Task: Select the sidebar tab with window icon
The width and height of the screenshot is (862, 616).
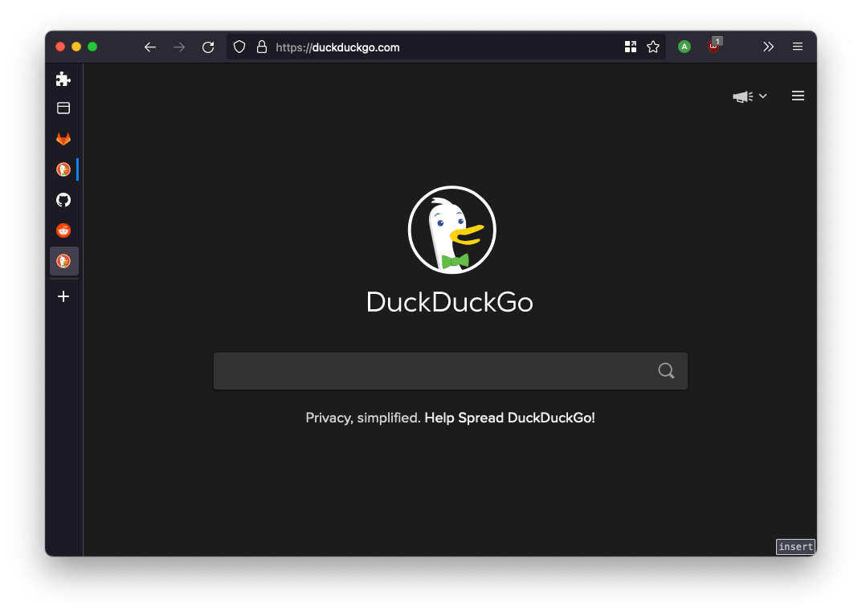Action: [x=63, y=108]
